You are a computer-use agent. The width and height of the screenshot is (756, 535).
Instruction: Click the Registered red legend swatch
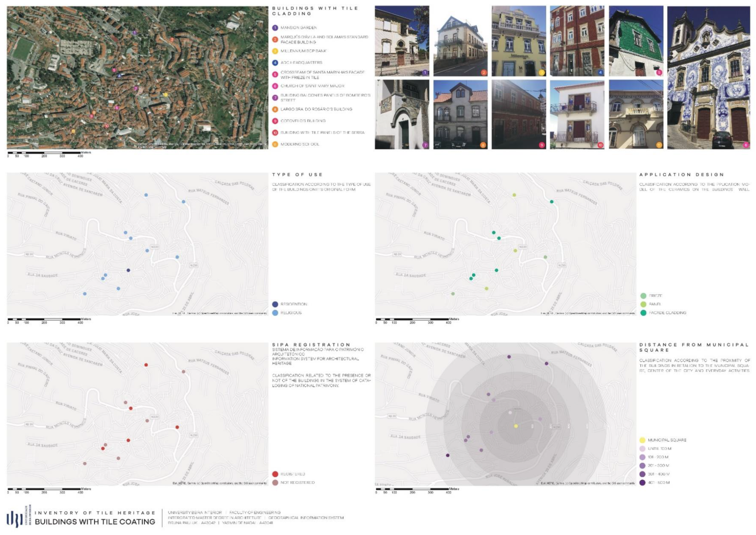[275, 474]
